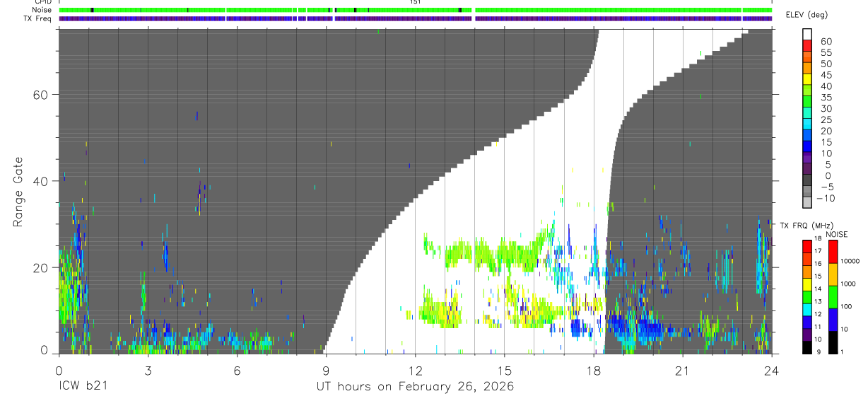Click the '50' label on the ELEV color bar
The image size is (868, 401).
(826, 64)
